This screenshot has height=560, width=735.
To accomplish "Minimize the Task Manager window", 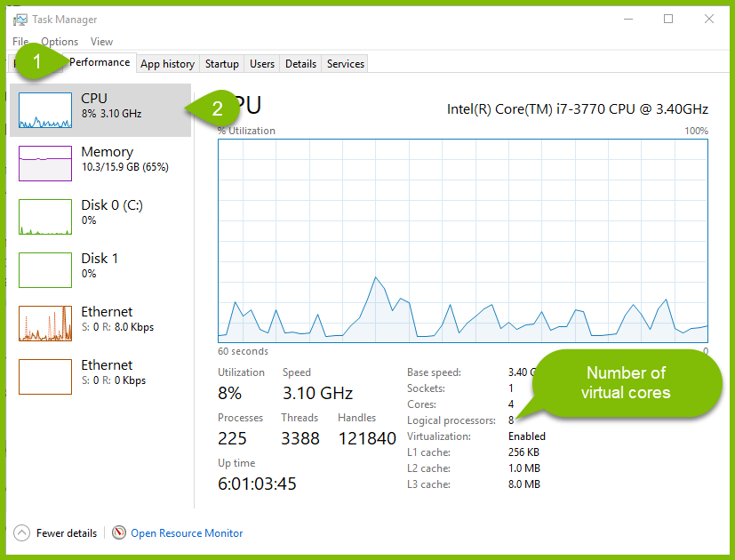I will [628, 20].
